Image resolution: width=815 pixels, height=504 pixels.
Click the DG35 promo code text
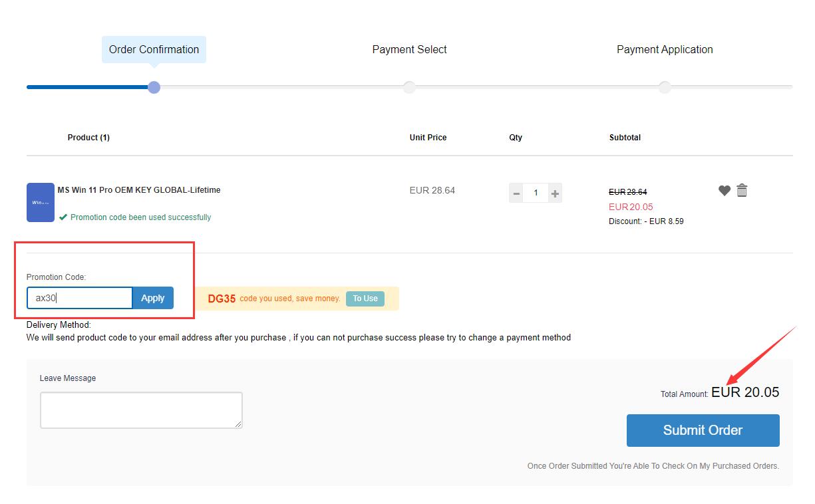222,299
